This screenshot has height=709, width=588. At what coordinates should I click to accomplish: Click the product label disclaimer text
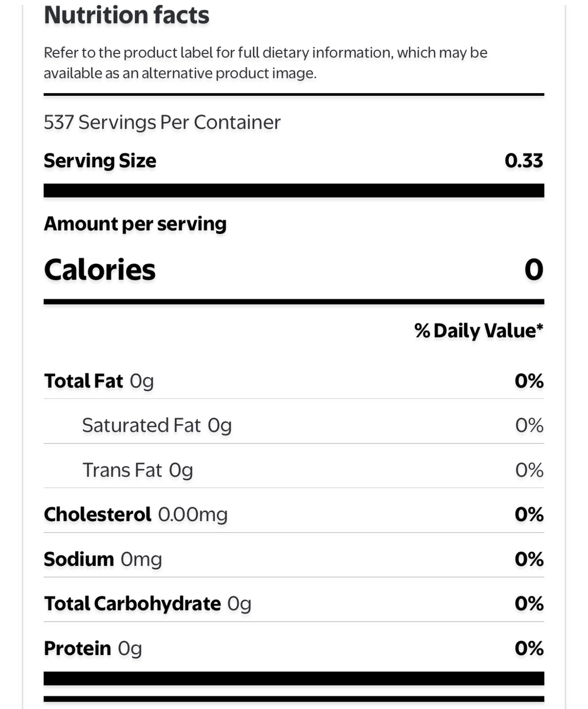coord(265,63)
